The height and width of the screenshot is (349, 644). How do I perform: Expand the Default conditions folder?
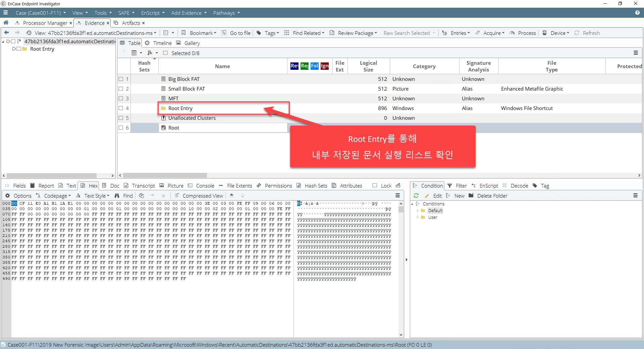coord(418,210)
